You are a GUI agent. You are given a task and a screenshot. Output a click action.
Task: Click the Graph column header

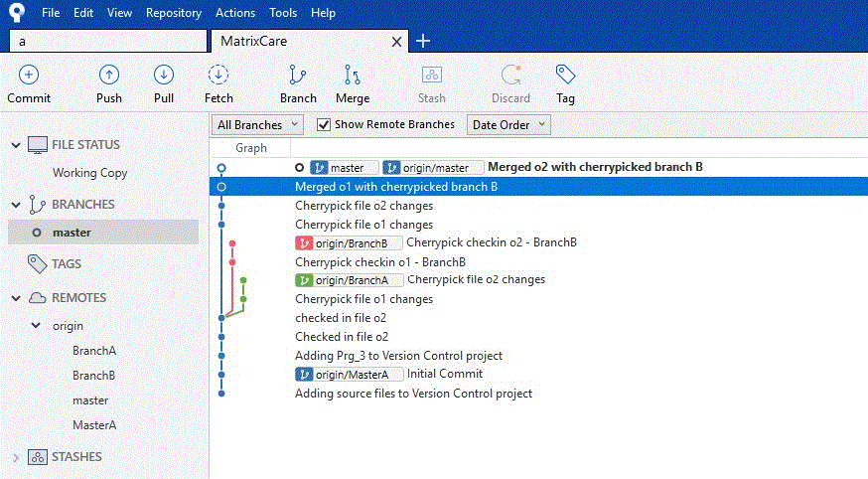coord(251,148)
